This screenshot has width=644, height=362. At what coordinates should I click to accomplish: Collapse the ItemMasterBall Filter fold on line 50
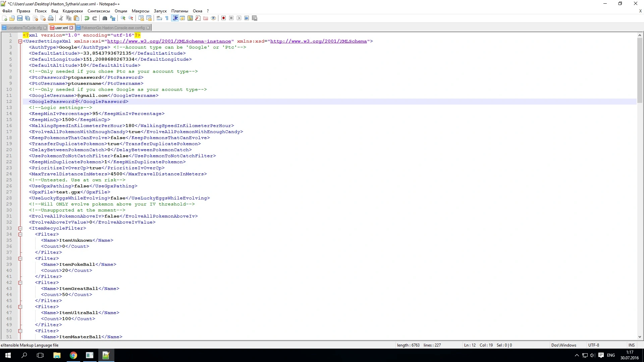tap(20, 331)
